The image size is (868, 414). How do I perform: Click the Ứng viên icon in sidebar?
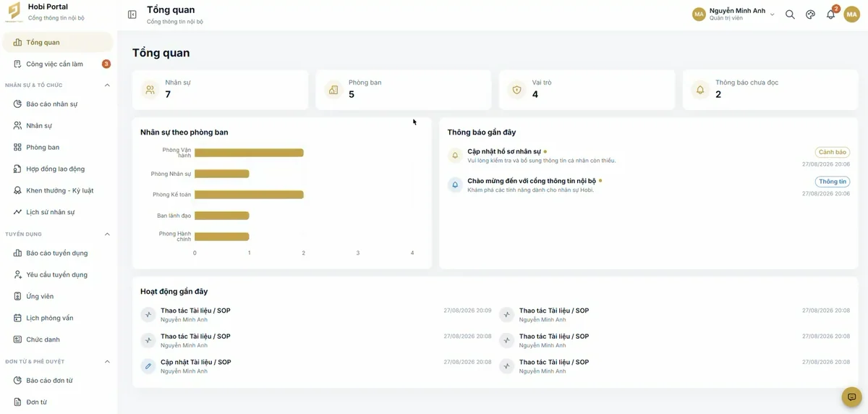(x=18, y=296)
